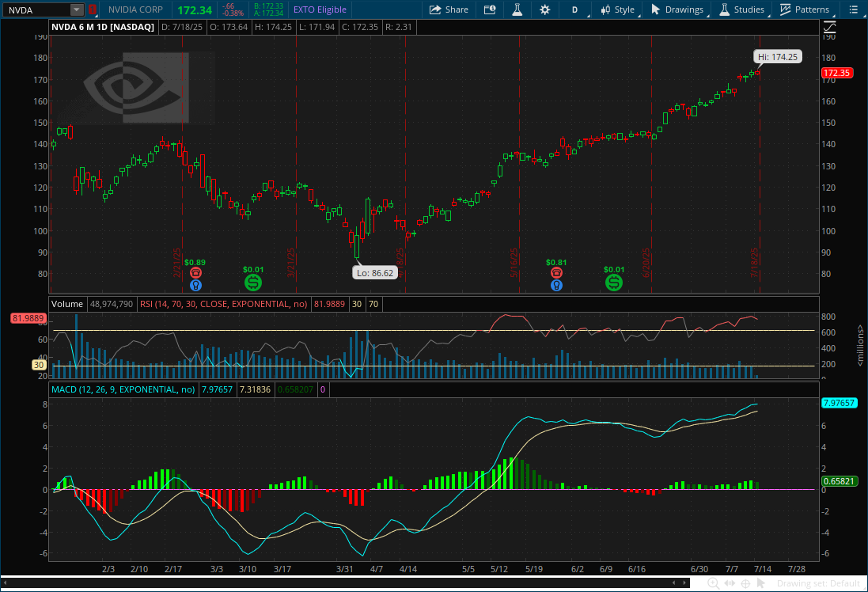Image resolution: width=868 pixels, height=592 pixels.
Task: Click the red symbol link icon
Action: (x=93, y=10)
